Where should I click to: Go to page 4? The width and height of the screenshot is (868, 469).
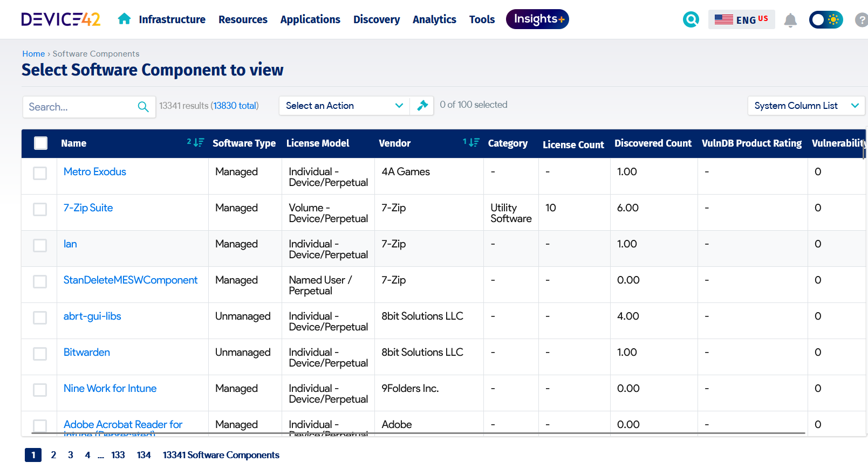87,455
